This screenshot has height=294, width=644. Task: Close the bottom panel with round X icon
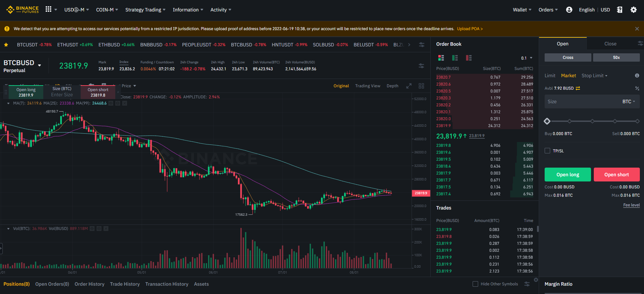[536, 280]
